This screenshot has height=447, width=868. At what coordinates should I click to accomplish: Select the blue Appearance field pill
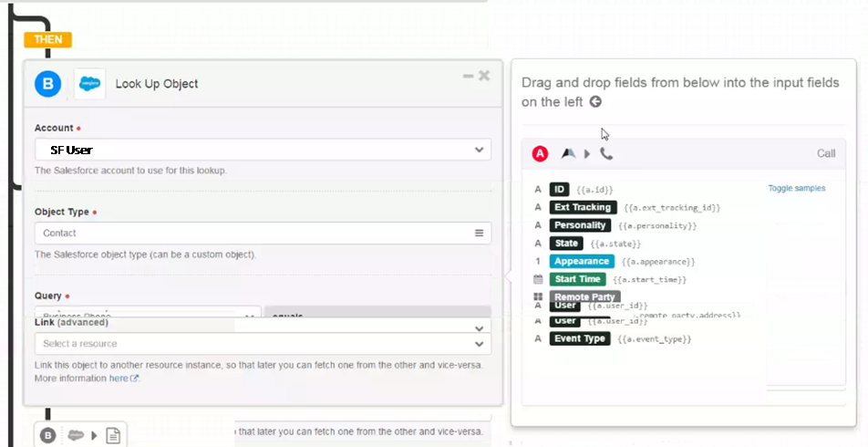click(x=582, y=261)
